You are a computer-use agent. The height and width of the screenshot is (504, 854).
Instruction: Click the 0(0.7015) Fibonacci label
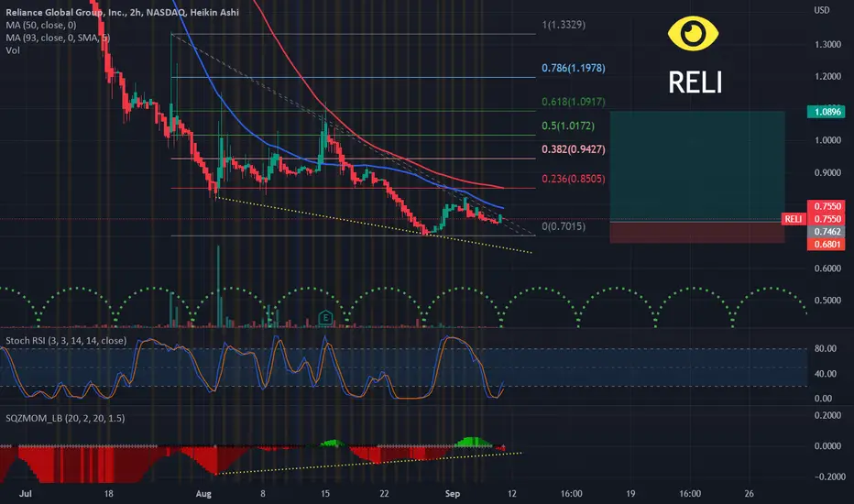[x=564, y=226]
